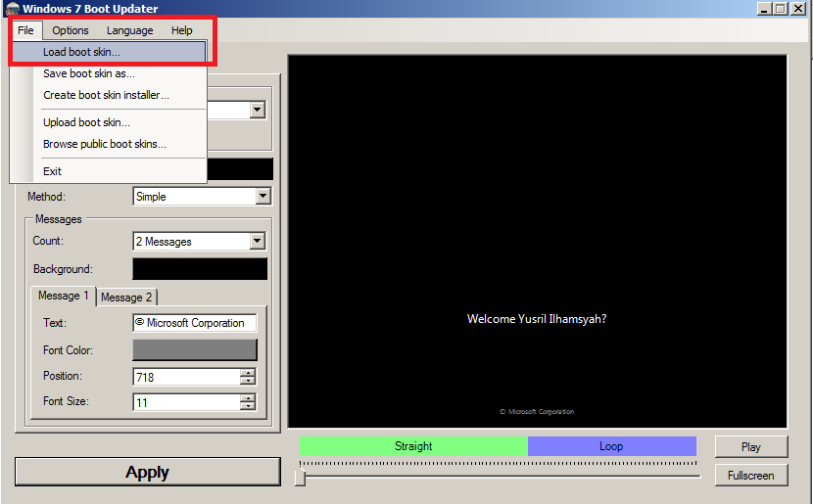Viewport: 813px width, 504px height.
Task: Open the File menu
Action: [25, 30]
